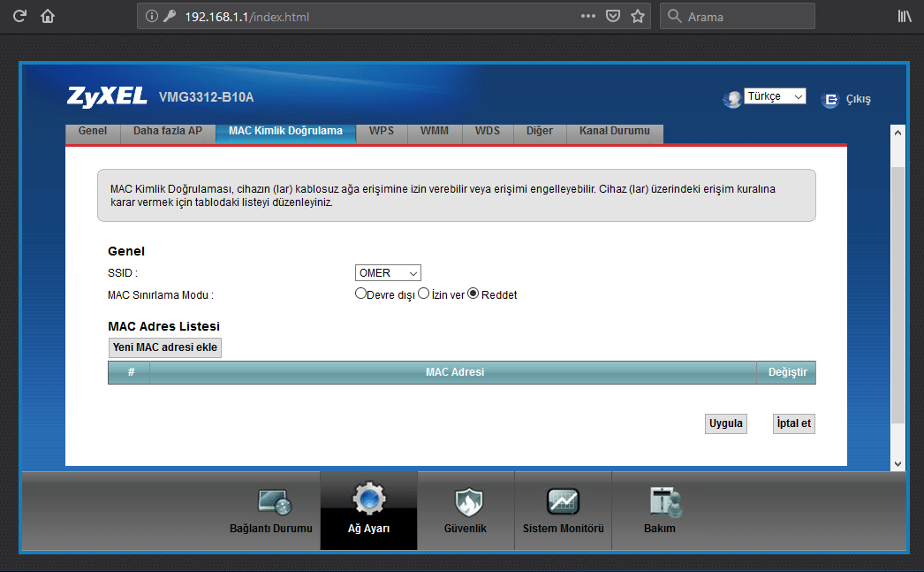This screenshot has height=572, width=924.
Task: Open Bağlantı Durumu section
Action: (271, 511)
